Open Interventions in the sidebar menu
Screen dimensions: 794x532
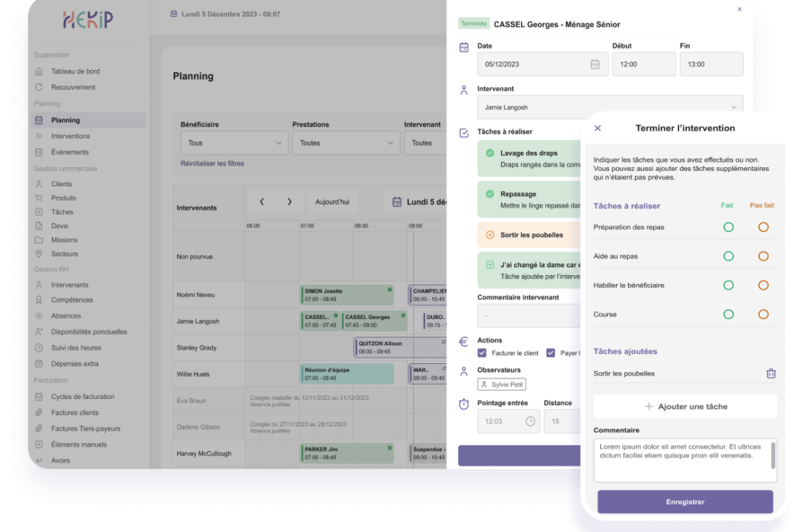70,136
